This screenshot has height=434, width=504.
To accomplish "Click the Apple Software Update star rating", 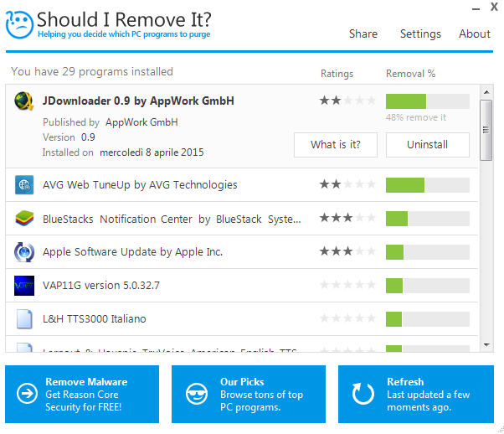I will pyautogui.click(x=347, y=251).
